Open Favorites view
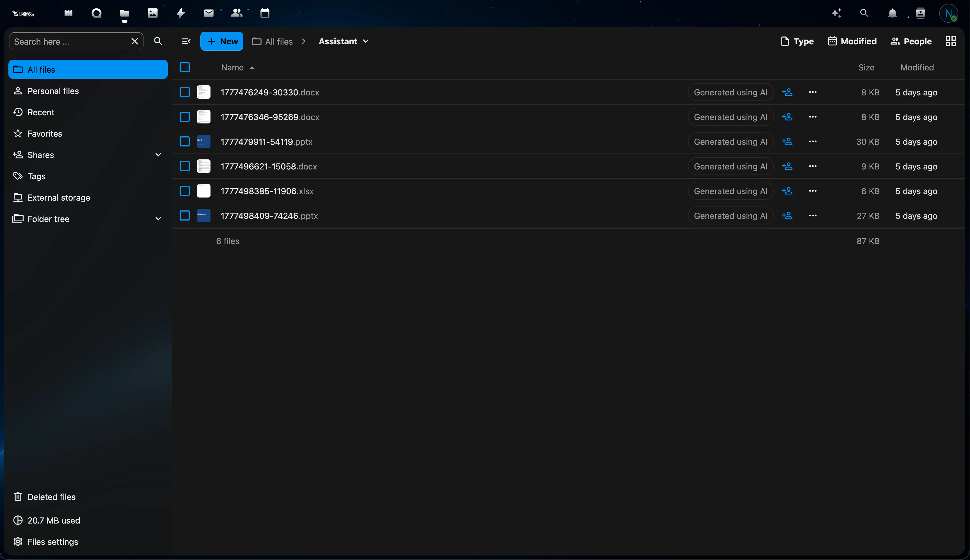Screen dimensions: 970x560 point(88,134)
